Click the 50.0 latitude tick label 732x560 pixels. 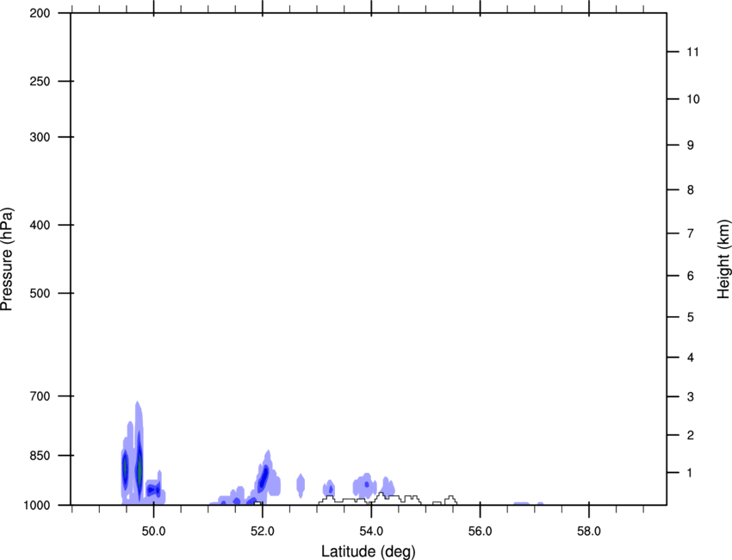153,532
